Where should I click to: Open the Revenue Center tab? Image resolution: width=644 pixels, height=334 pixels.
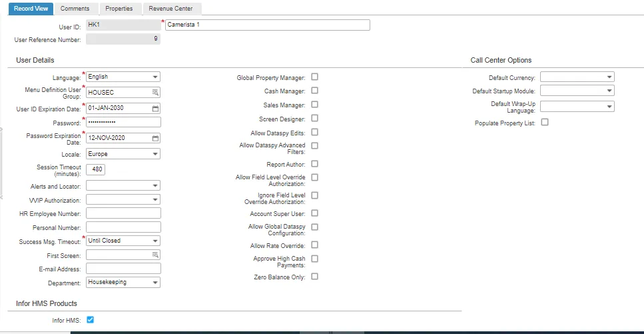(x=170, y=9)
